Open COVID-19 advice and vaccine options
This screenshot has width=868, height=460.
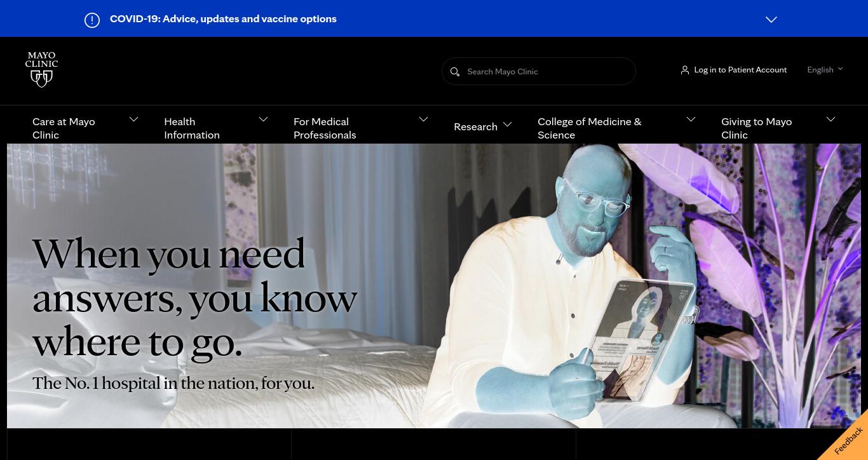(x=223, y=18)
